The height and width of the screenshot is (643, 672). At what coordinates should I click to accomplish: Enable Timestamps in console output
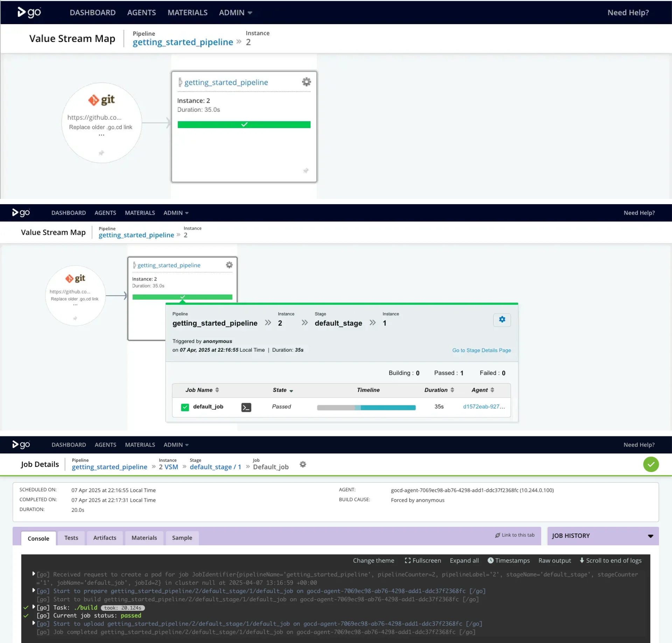coord(508,560)
